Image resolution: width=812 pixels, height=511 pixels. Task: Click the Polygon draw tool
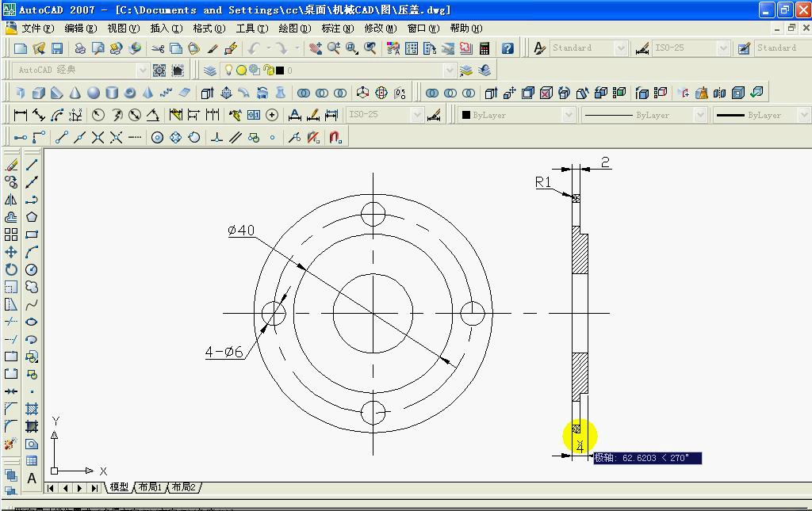coord(32,217)
